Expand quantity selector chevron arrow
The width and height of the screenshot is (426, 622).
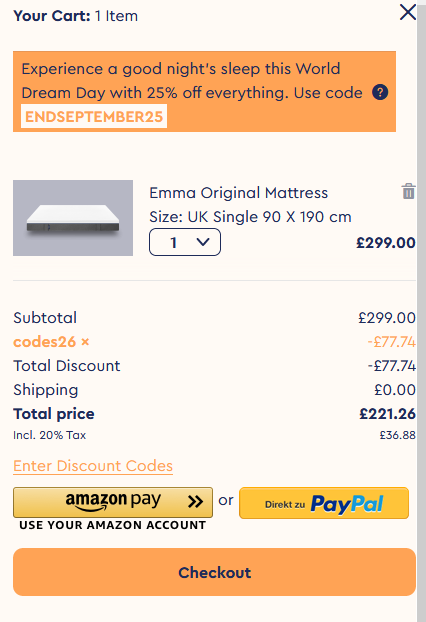point(203,242)
